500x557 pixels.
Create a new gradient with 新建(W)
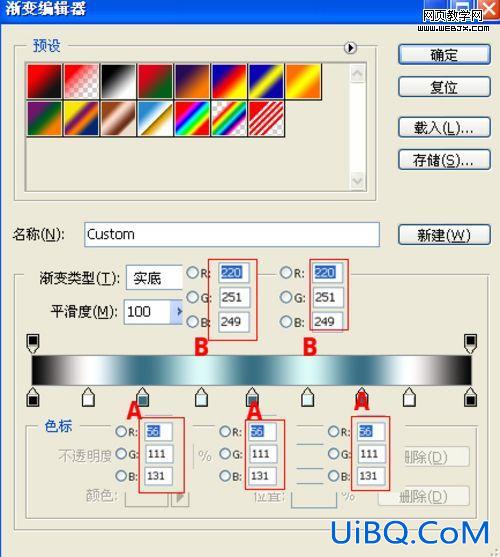click(x=444, y=235)
